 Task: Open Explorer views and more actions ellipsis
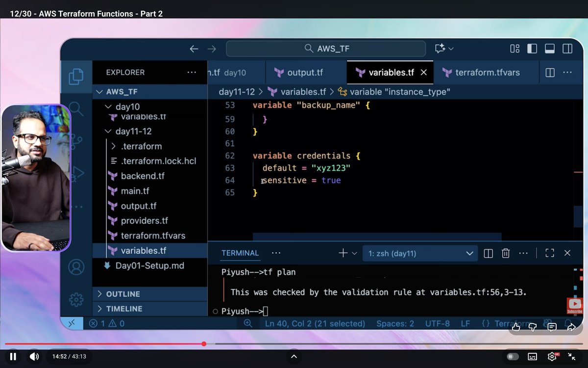tap(192, 72)
